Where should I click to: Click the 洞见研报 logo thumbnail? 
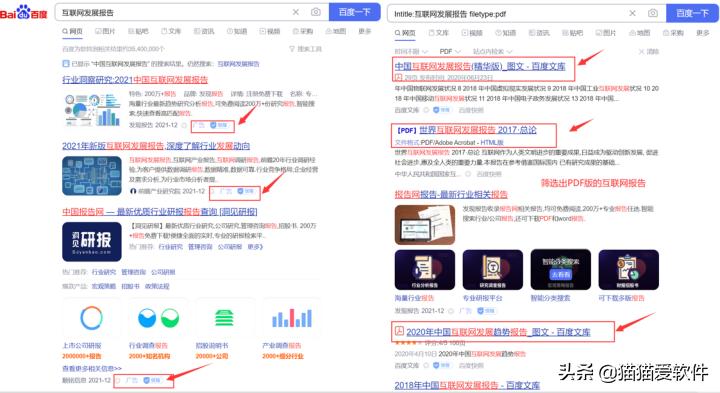(x=92, y=241)
